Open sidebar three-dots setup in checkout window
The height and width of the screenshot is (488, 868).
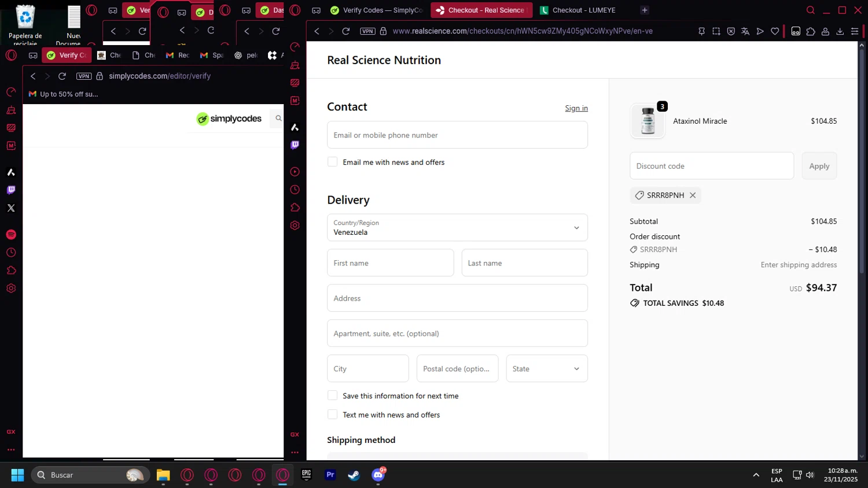pyautogui.click(x=295, y=452)
